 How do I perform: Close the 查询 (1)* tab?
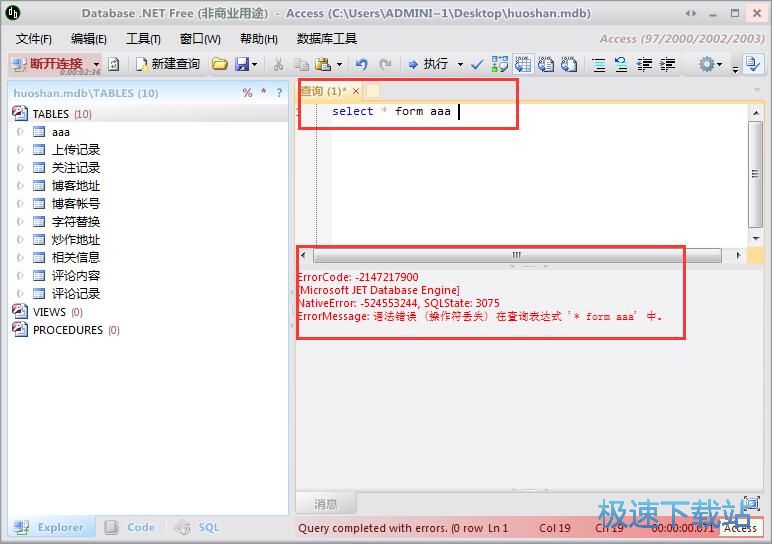(356, 91)
